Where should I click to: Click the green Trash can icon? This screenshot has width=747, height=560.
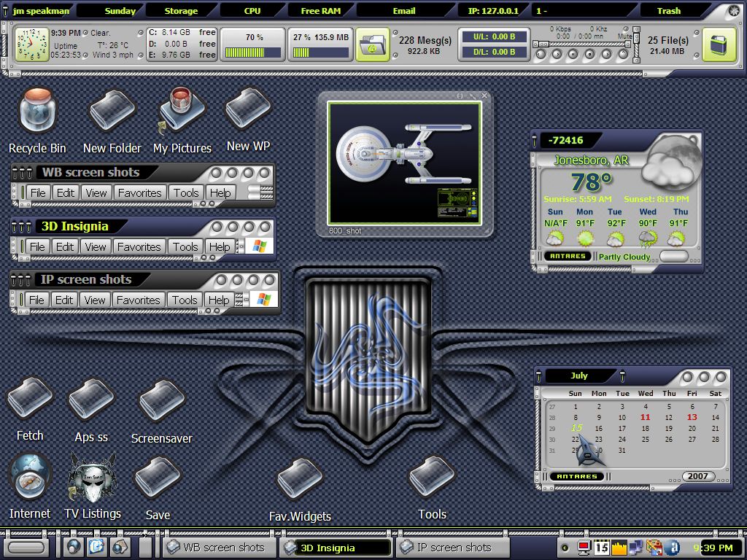click(719, 44)
